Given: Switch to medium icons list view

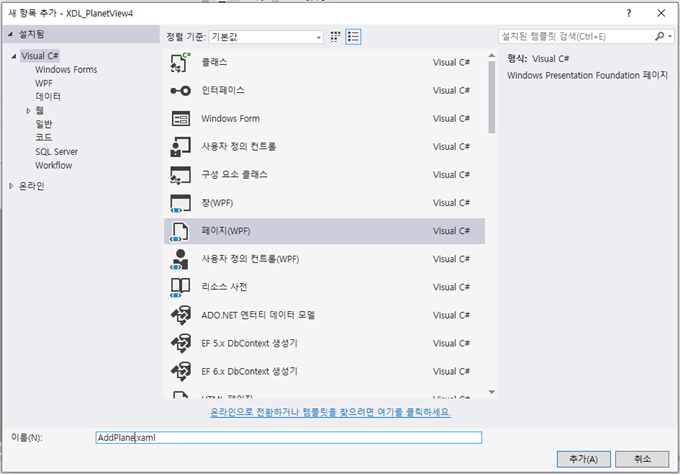Looking at the screenshot, I should (x=353, y=37).
